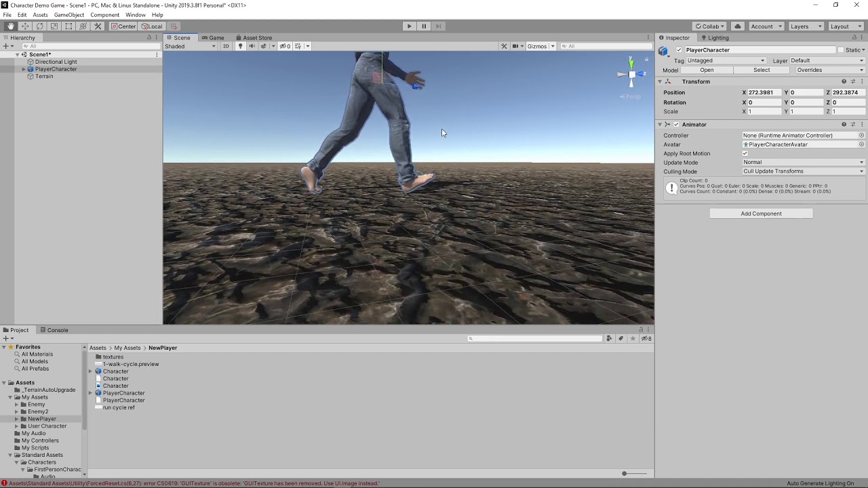Click the Position X value field
The image size is (868, 488).
coord(764,93)
